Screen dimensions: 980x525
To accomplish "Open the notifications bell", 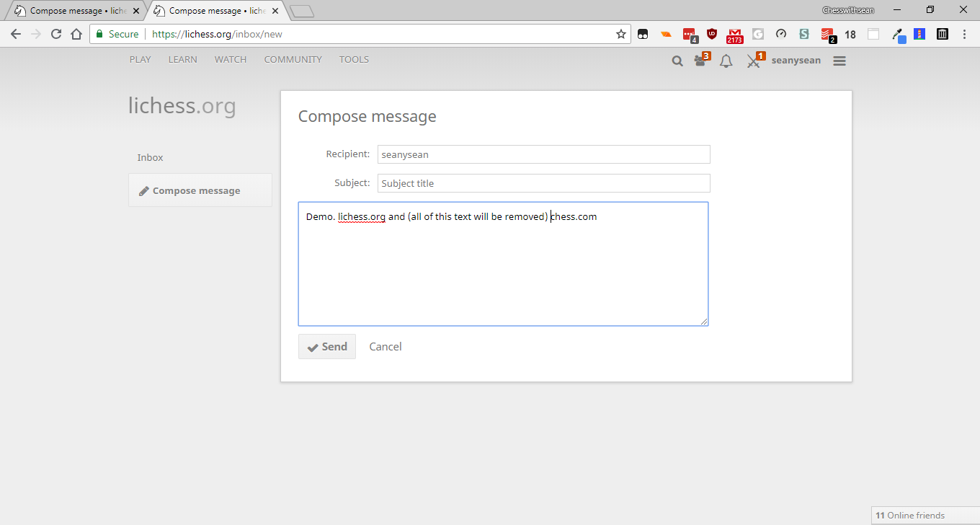I will click(x=726, y=61).
